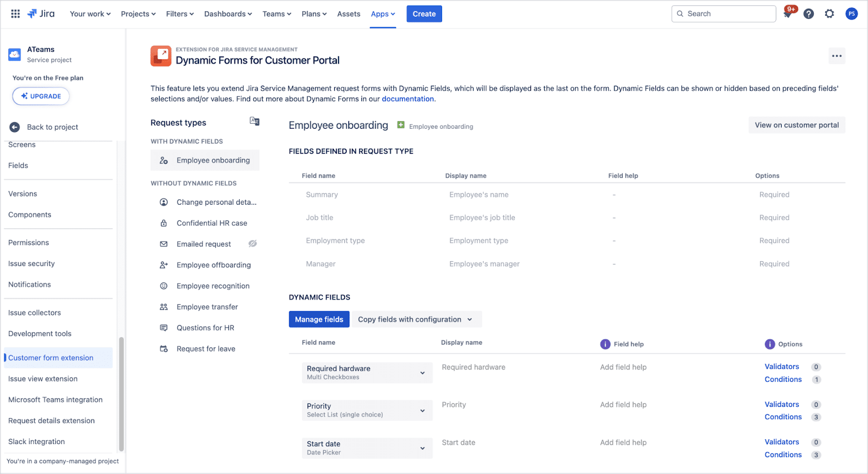Select Issue view extension in sidebar

43,379
